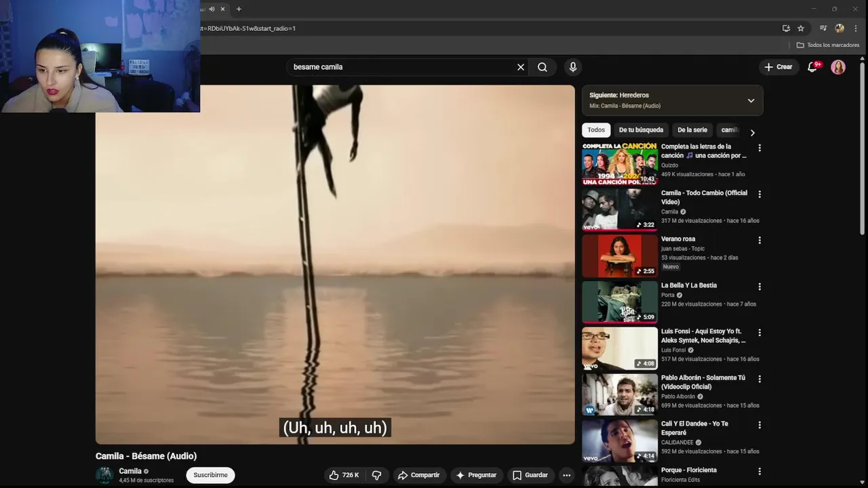Open options for Luis Fonsi - Aqui Estoy Yo

[759, 333]
